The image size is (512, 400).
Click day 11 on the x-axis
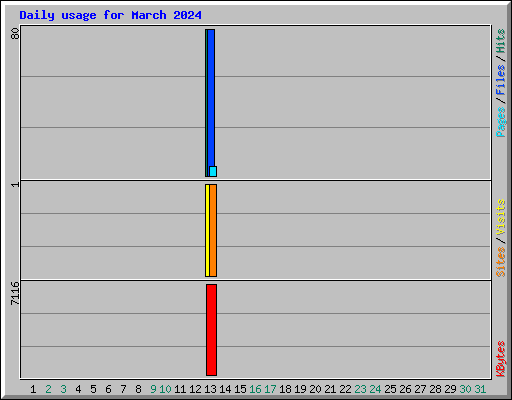coord(180,389)
